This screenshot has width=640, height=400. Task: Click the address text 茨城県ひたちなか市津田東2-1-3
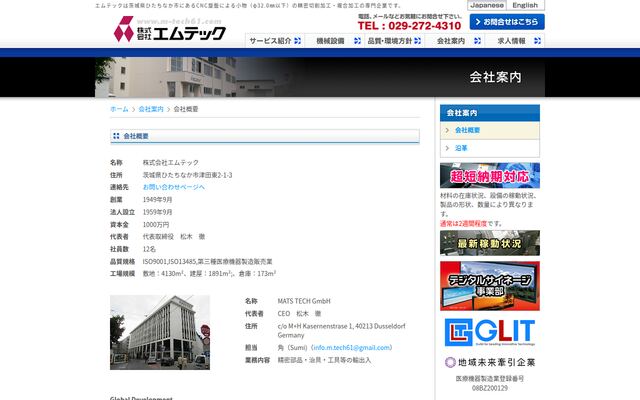coord(187,175)
